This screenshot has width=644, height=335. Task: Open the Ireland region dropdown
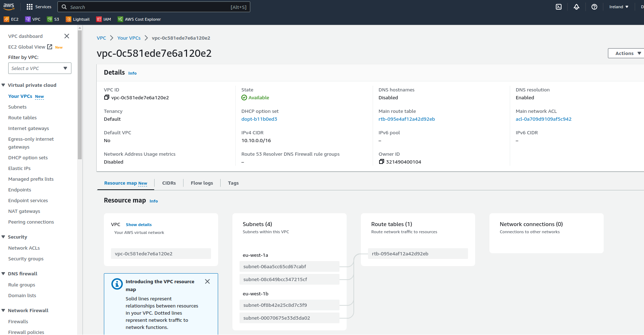point(619,7)
